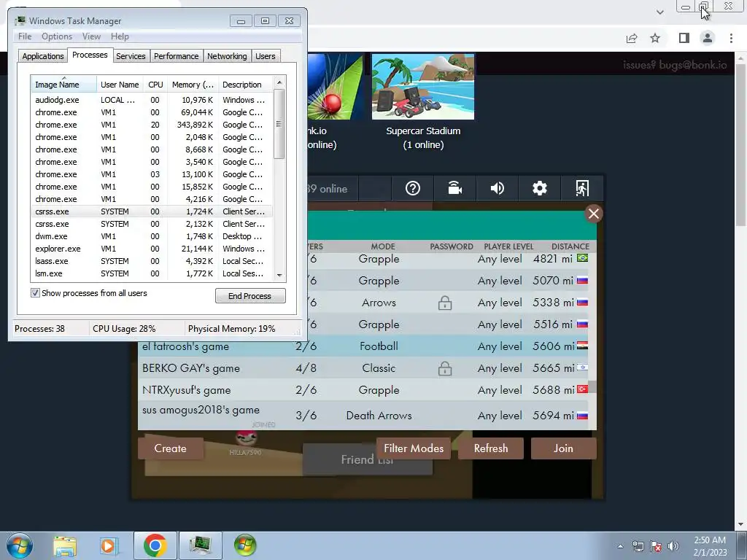
Task: Select the audiodg.exe process row
Action: 152,100
